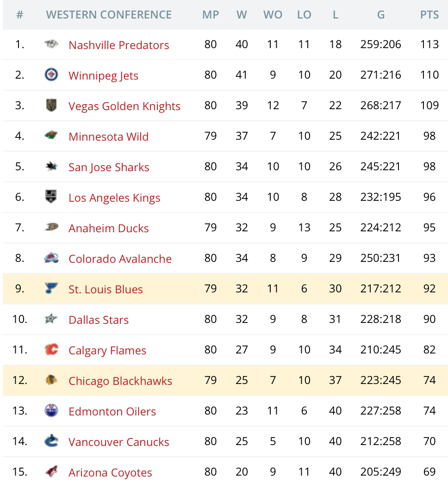Viewport: 448px width, 483px height.
Task: Open the Colorado Avalanche team page
Action: 120,259
